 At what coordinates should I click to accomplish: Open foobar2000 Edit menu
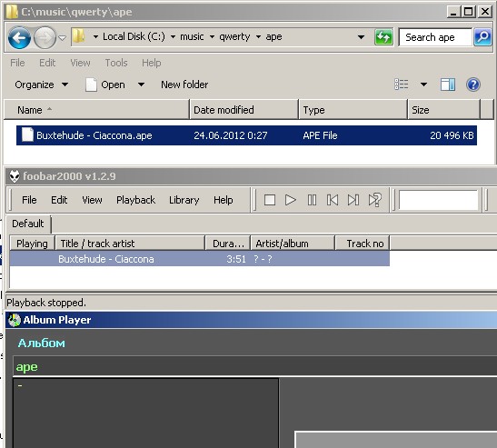[59, 200]
